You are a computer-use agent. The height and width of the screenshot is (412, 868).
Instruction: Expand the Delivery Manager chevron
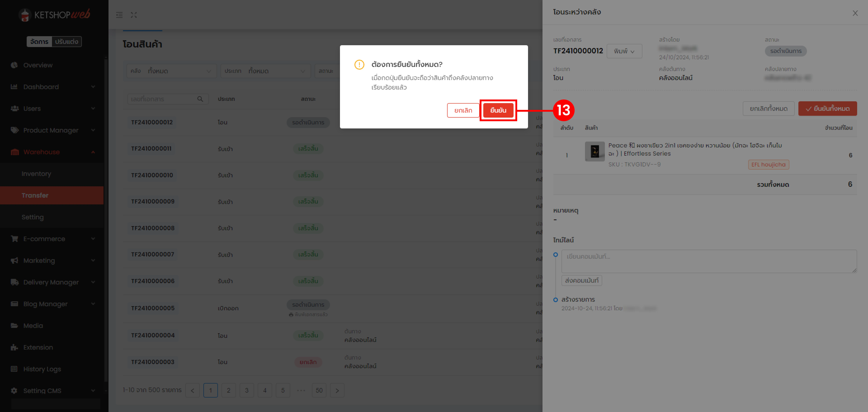click(x=93, y=282)
